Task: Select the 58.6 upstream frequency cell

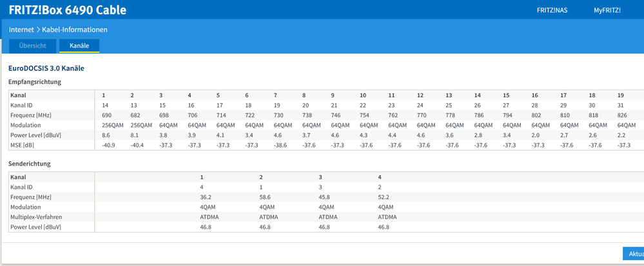Action: click(265, 197)
